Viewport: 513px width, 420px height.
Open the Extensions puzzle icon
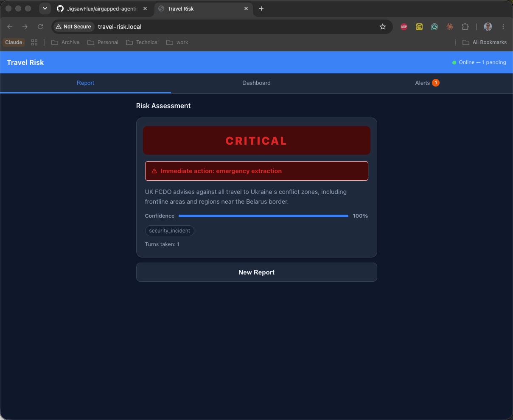coord(465,27)
